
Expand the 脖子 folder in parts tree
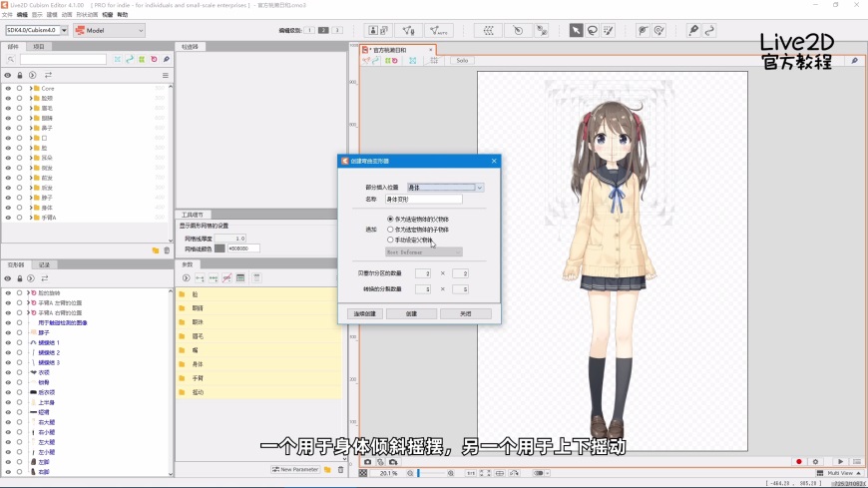[x=31, y=198]
